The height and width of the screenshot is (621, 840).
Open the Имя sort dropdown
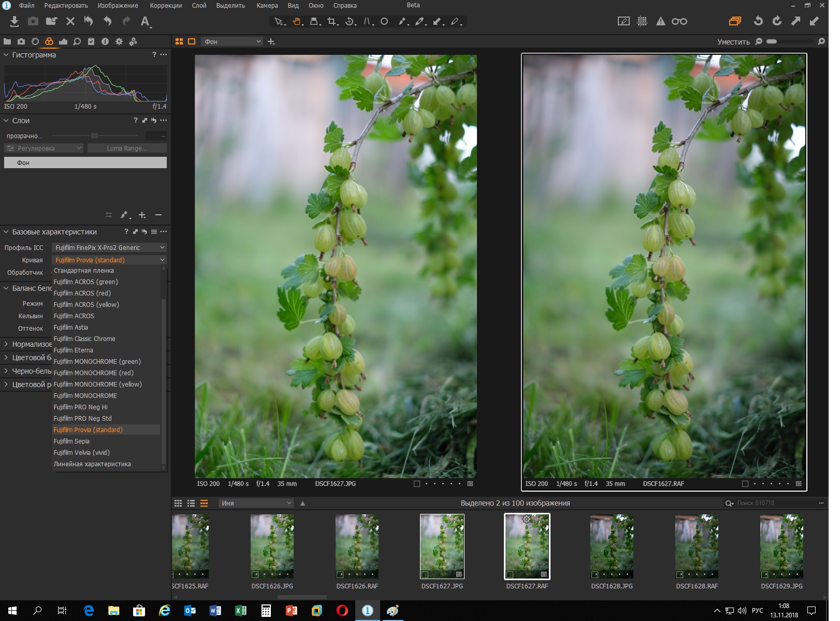(x=256, y=503)
